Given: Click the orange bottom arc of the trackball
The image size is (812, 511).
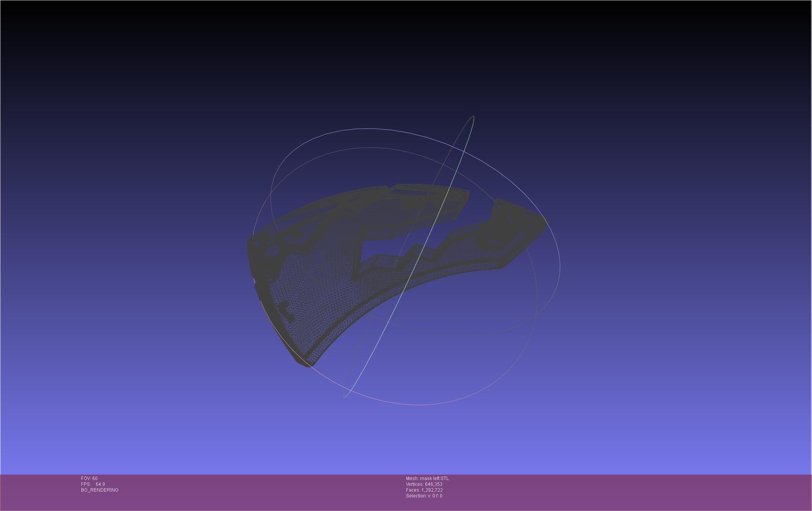Looking at the screenshot, I should [x=418, y=405].
